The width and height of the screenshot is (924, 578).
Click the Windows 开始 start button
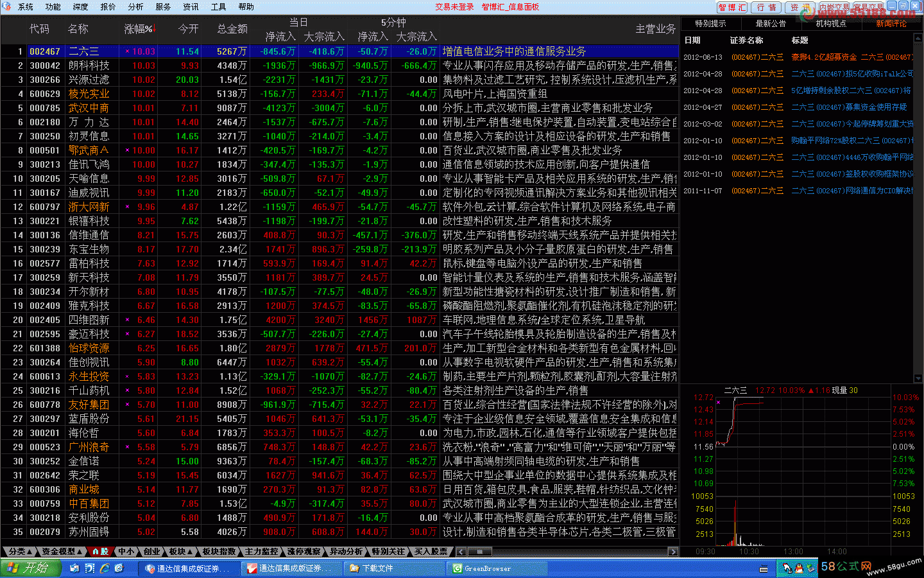coord(30,568)
